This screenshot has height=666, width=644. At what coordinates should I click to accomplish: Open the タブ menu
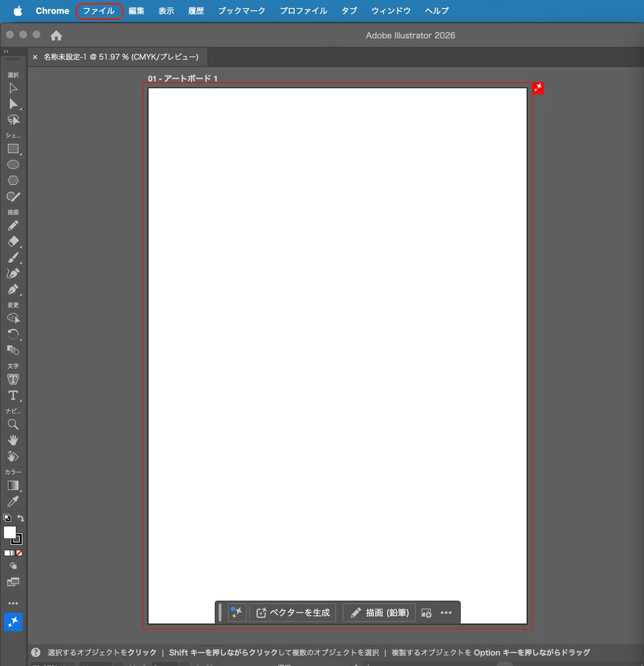[x=349, y=11]
